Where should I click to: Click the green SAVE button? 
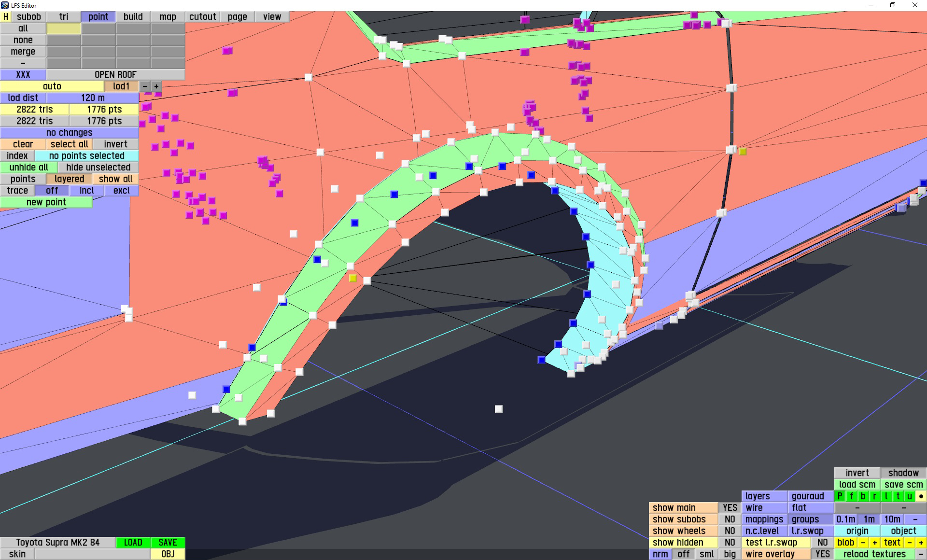[168, 542]
